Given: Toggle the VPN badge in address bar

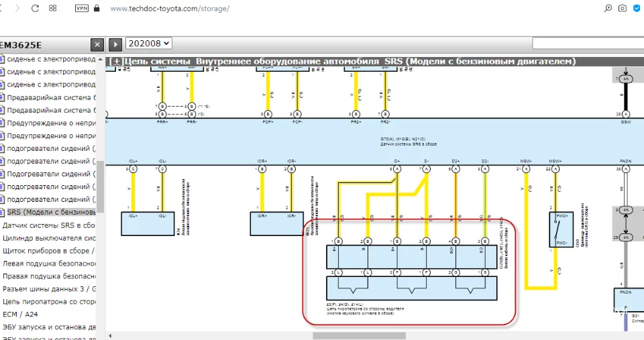Looking at the screenshot, I should [x=81, y=8].
